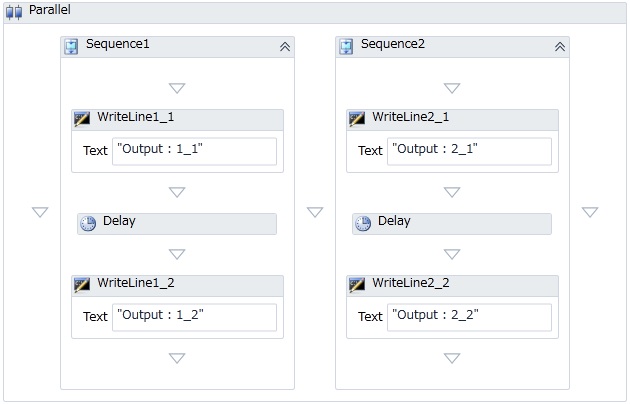This screenshot has height=404, width=630.
Task: Select the Parallel activity title
Action: tap(50, 10)
